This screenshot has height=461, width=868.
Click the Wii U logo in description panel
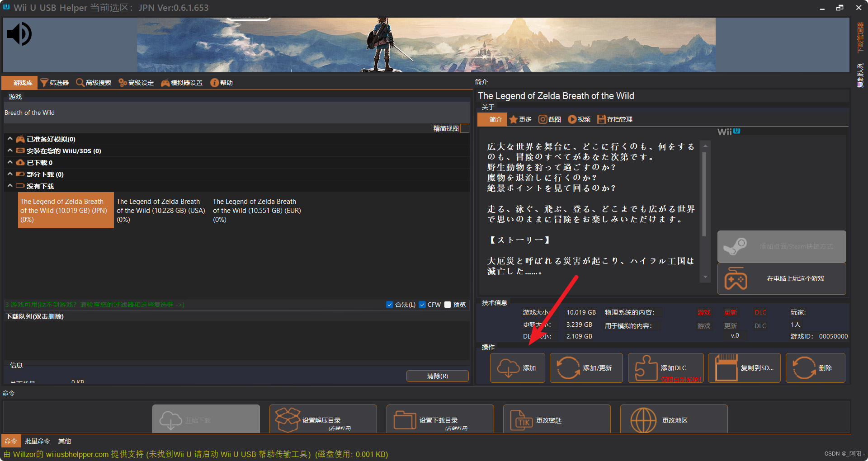click(x=729, y=132)
